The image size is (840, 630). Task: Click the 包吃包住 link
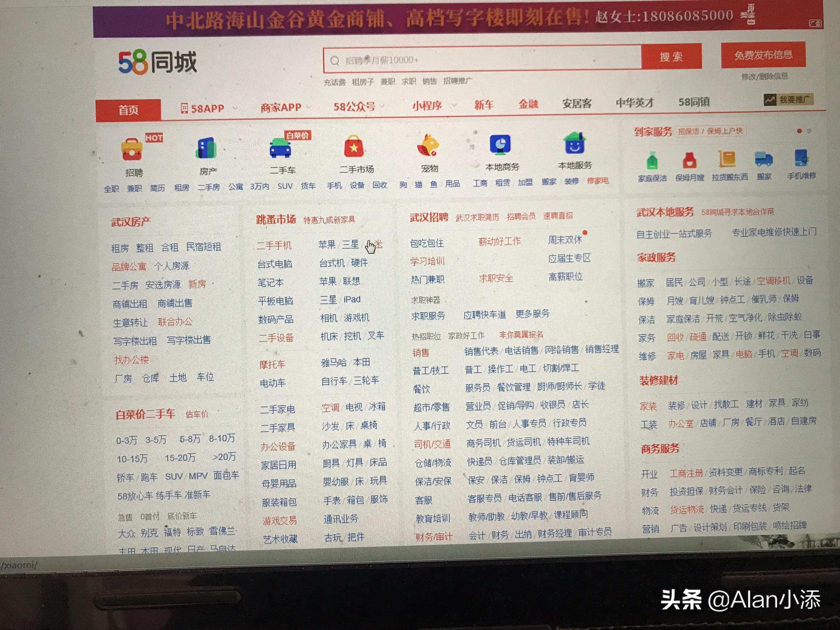tap(427, 243)
